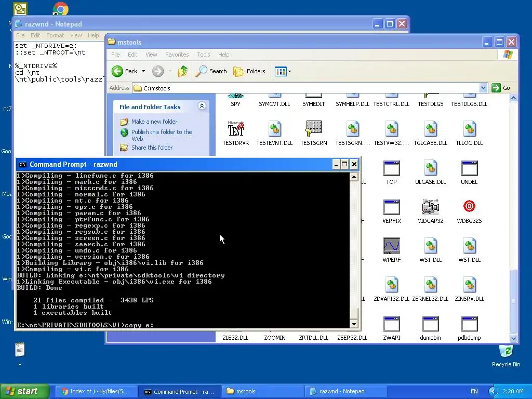Click the TESTDLGS file label
Screen dimensions: 532x399
pyautogui.click(x=431, y=104)
